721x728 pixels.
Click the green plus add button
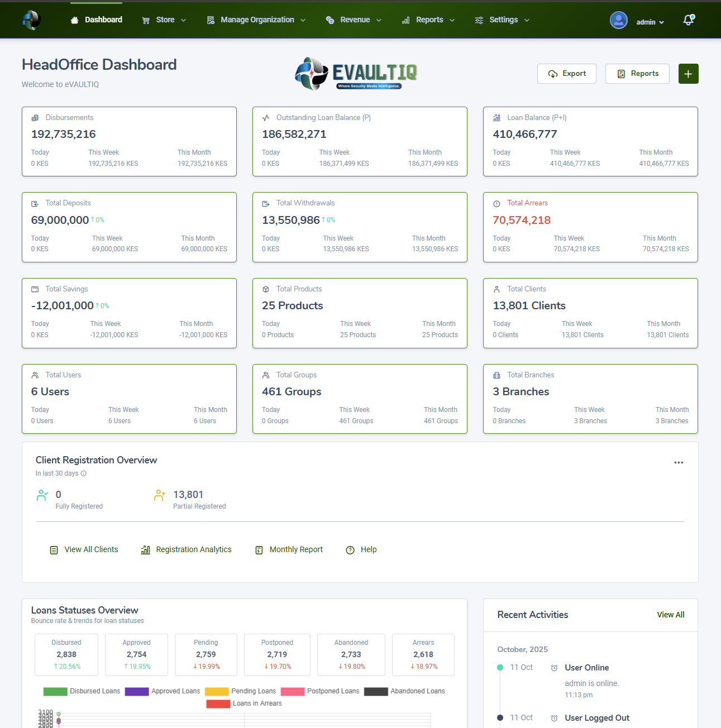click(x=688, y=74)
